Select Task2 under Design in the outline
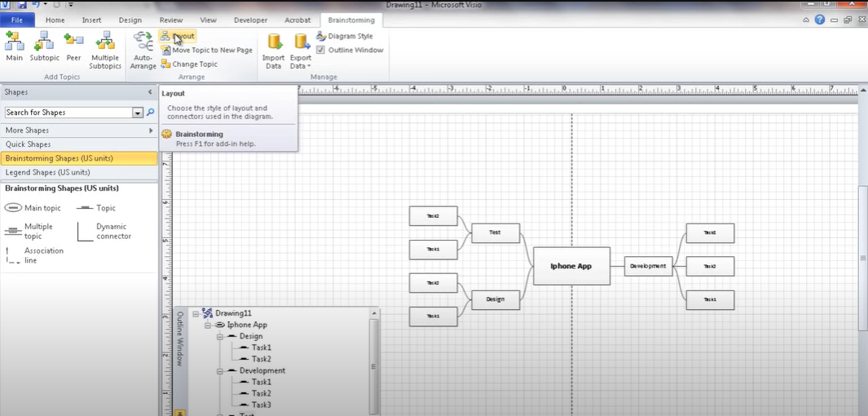 [x=262, y=360]
